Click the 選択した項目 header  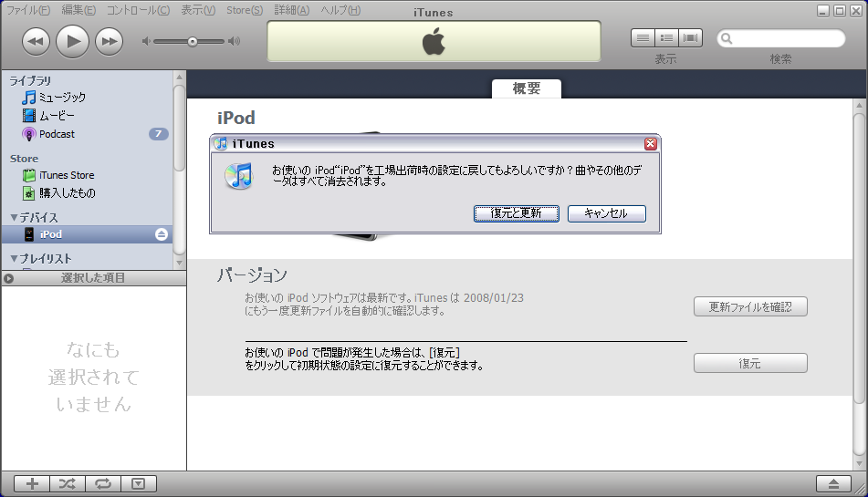[93, 278]
